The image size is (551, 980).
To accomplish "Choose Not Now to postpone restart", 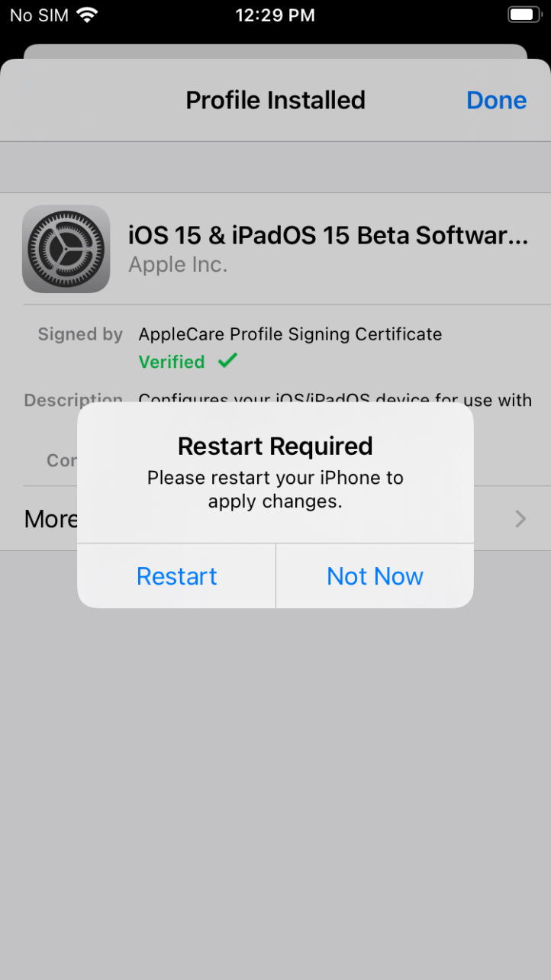I will tap(375, 576).
